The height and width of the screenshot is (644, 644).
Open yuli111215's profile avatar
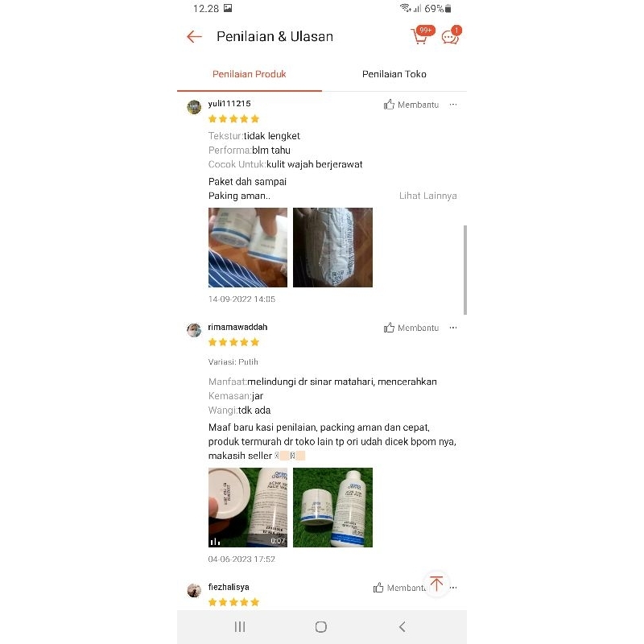click(194, 107)
